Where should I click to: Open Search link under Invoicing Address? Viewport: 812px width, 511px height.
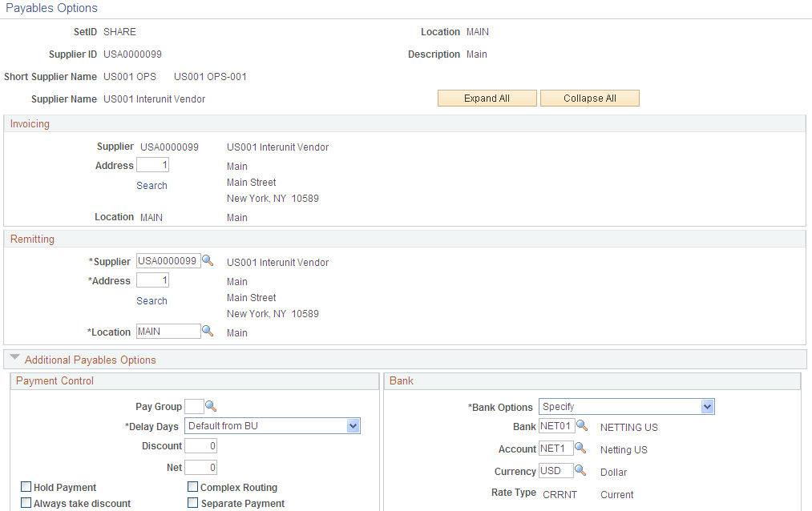[x=151, y=185]
